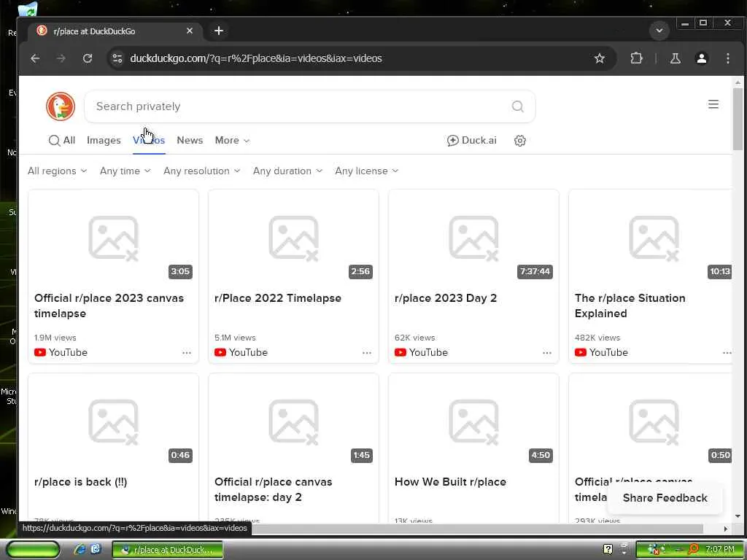Screen dimensions: 747x560
Task: Click thumbnail of the 7:37:44 video
Action: (473, 237)
